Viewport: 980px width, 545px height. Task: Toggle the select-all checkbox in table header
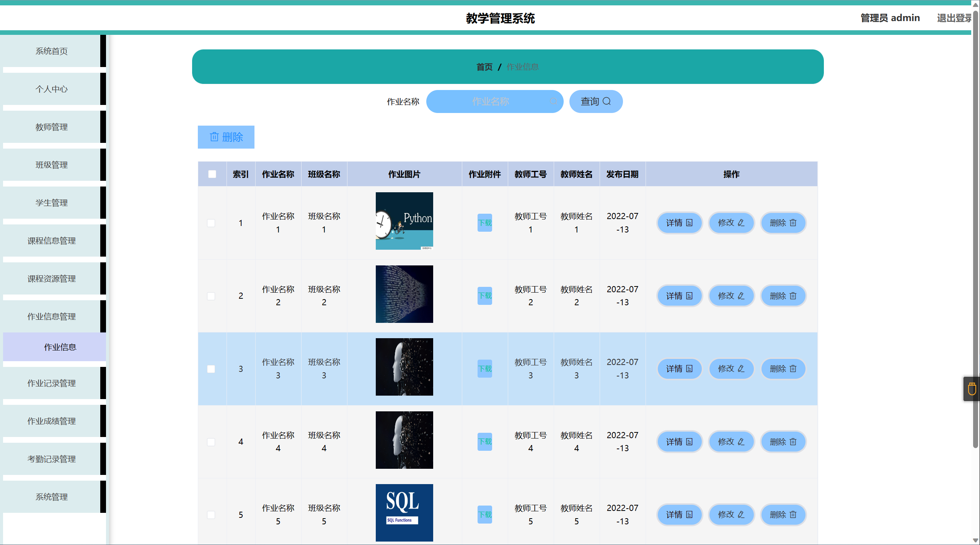tap(212, 174)
